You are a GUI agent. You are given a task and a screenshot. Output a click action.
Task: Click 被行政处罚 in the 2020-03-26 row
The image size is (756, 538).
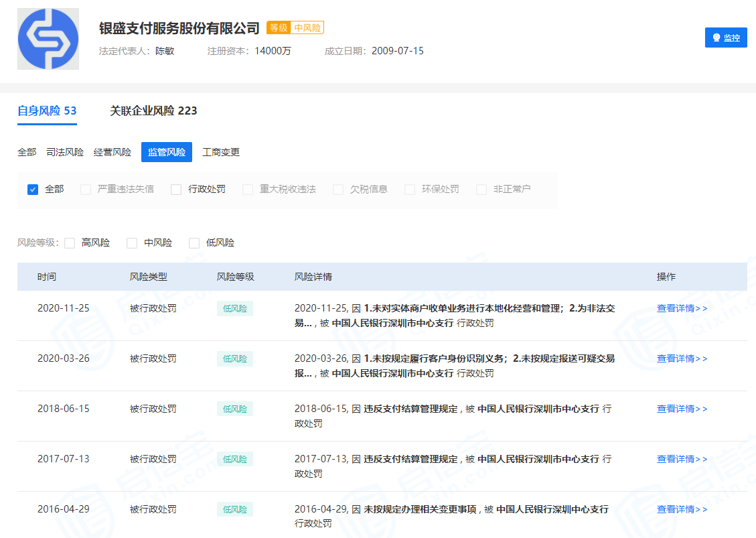(x=153, y=358)
